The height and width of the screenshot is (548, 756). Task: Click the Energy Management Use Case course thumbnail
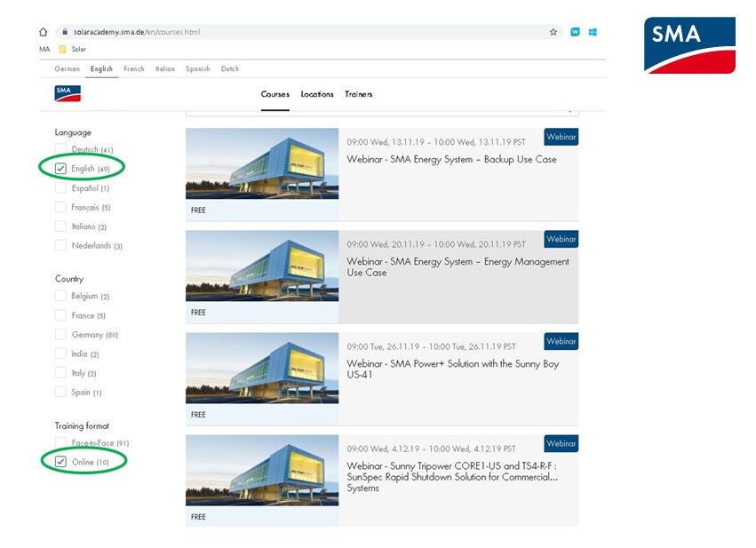[262, 266]
